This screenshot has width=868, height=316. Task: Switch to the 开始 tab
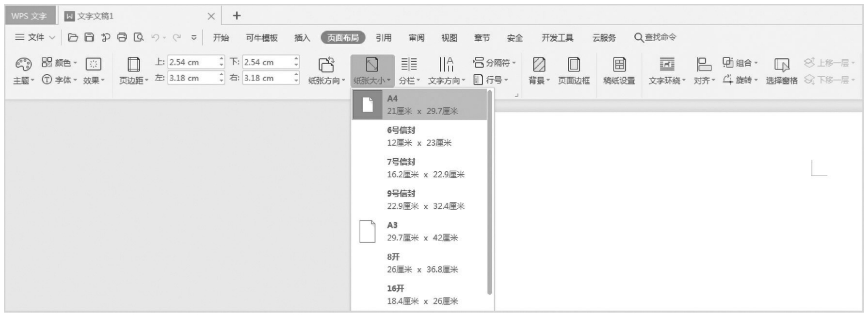pos(221,38)
